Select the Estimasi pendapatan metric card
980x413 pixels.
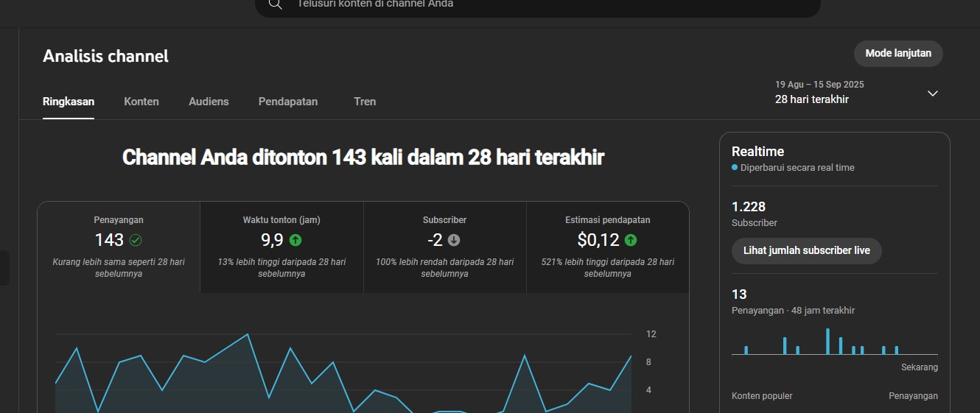[x=607, y=247]
